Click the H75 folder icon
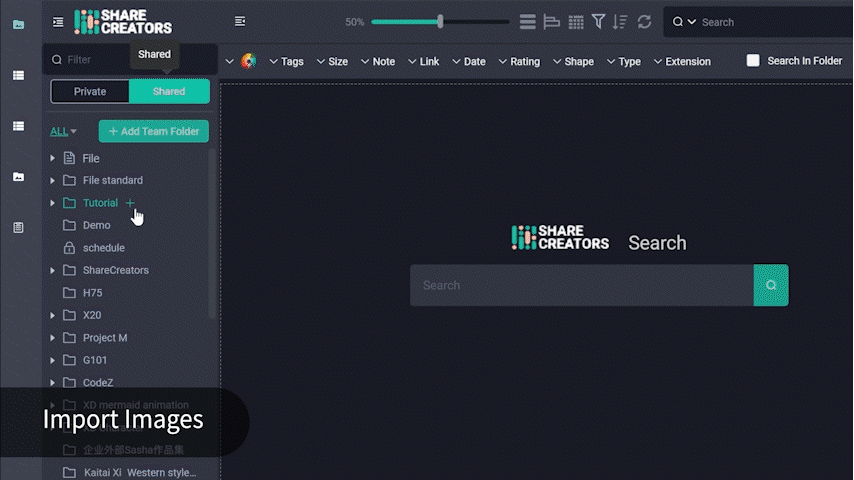Viewport: 854px width, 480px height. (x=69, y=293)
